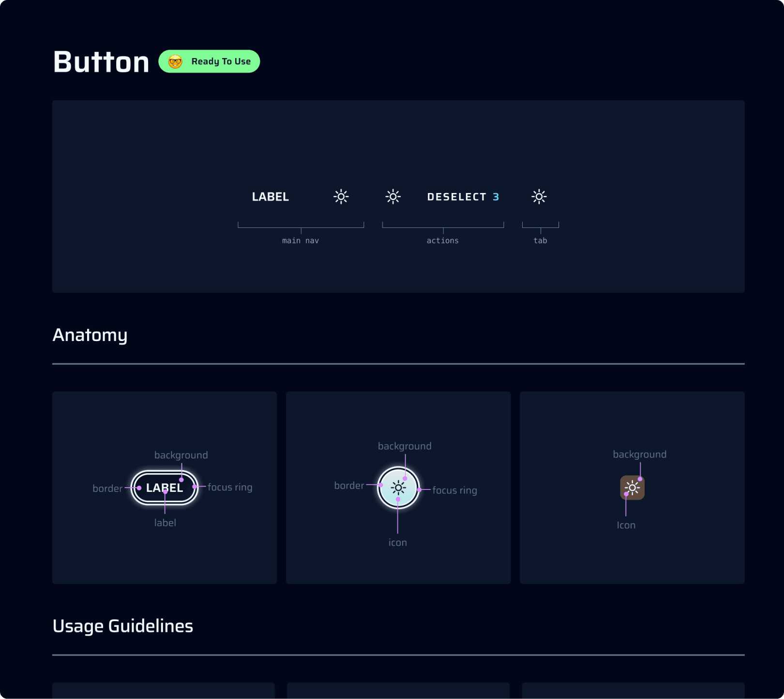Viewport: 784px width, 699px height.
Task: Click the Button page title
Action: click(x=101, y=62)
